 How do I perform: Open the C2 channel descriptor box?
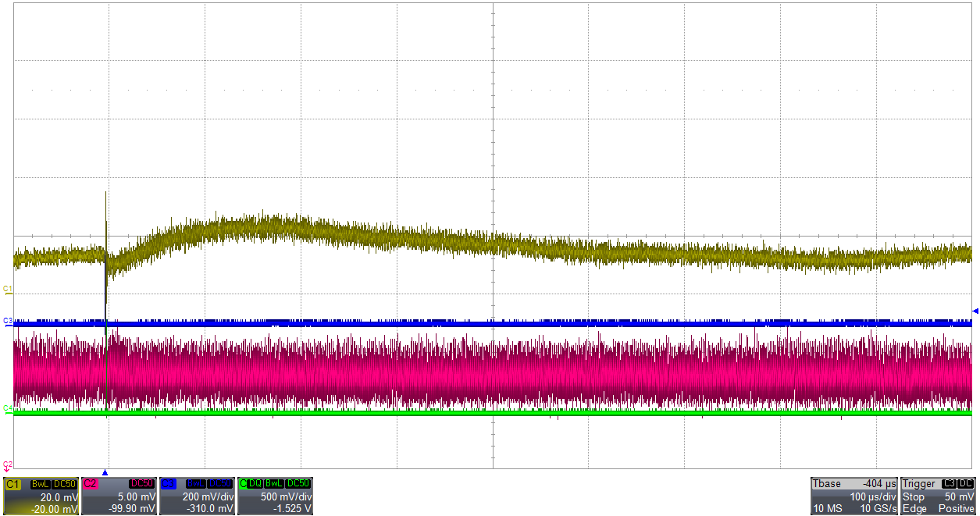tap(119, 496)
